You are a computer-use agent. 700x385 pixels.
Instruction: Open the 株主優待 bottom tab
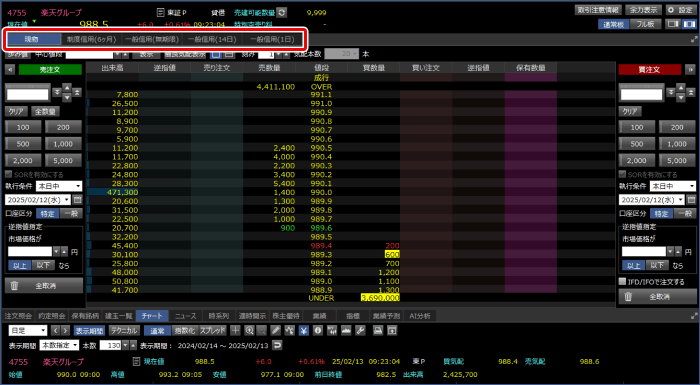click(x=286, y=316)
